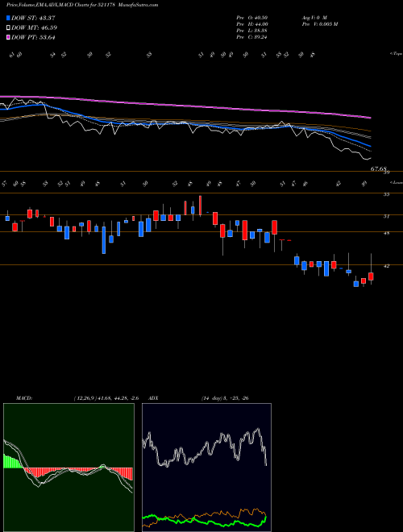
Task: Select the DOW ST: 43.37 legend label
Action: coord(33,18)
